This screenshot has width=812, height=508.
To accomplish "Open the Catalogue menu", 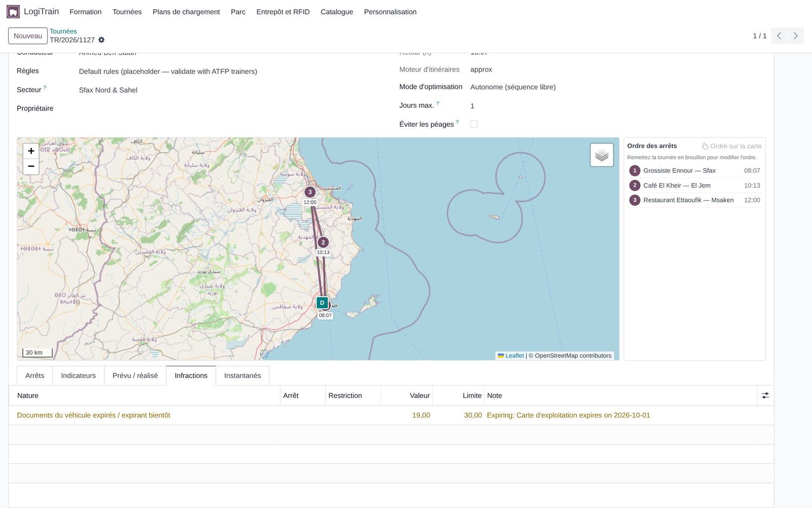I will (337, 12).
